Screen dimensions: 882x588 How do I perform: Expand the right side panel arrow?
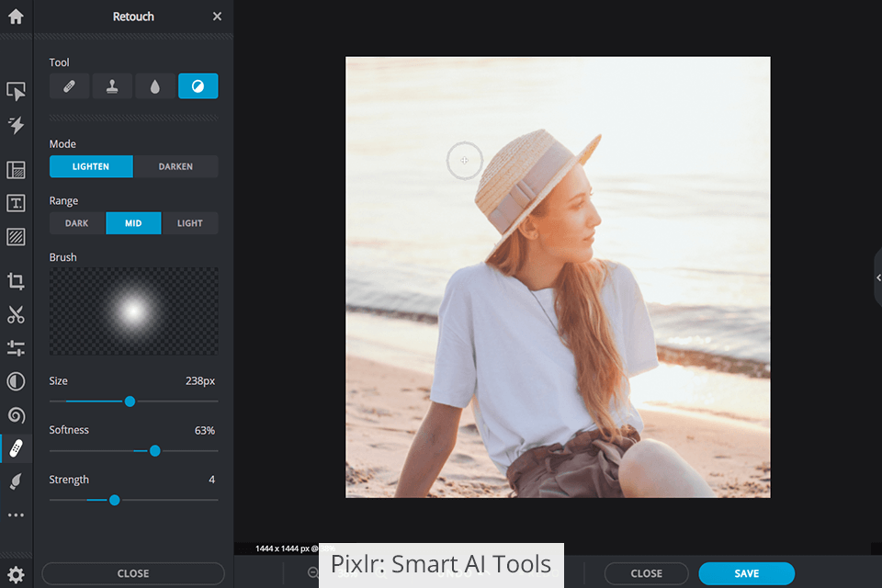(x=878, y=278)
